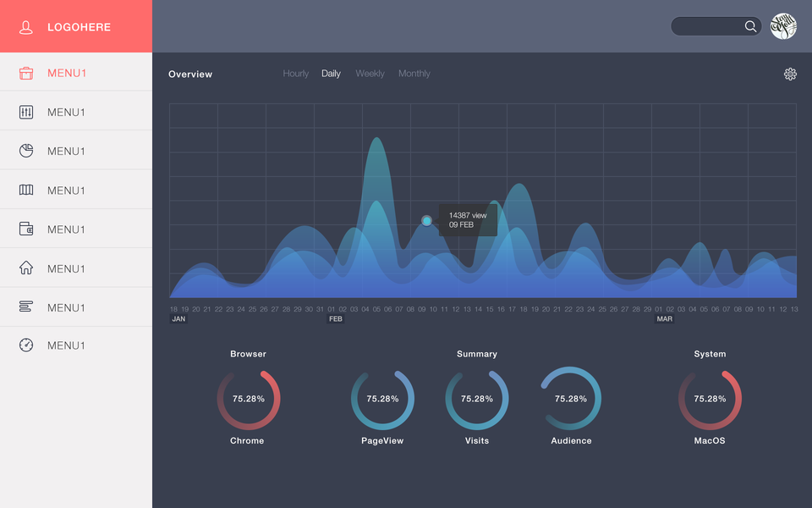
Task: Click inside the header search field
Action: click(x=716, y=26)
